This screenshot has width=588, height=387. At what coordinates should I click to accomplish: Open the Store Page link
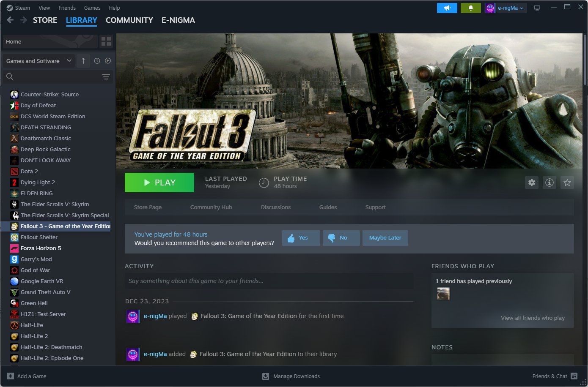[x=148, y=207]
